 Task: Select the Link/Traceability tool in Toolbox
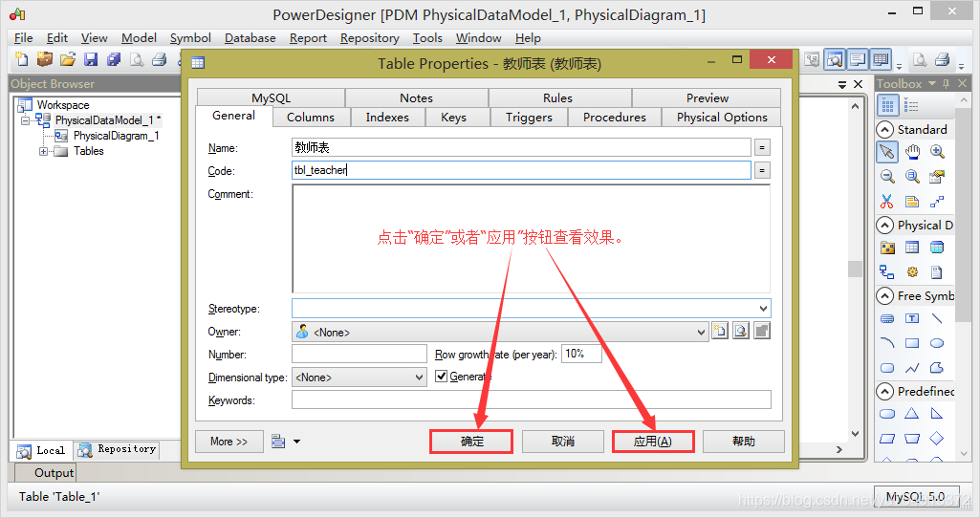[937, 202]
